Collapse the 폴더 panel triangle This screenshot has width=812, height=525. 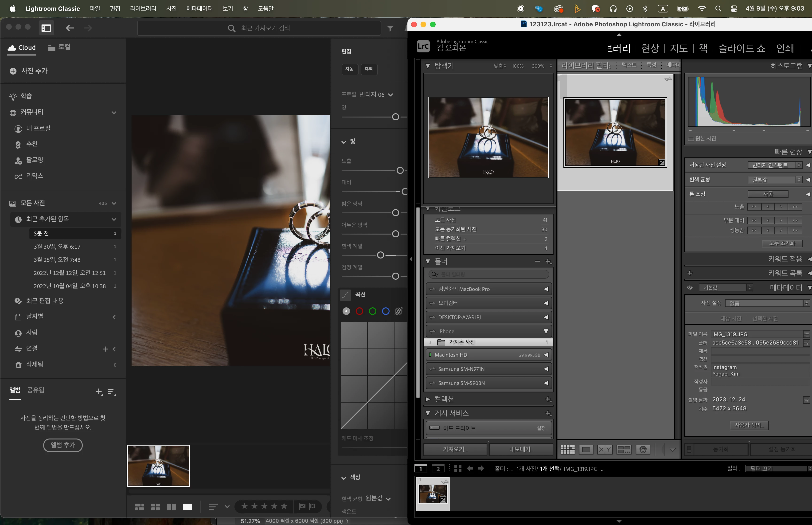(x=428, y=262)
